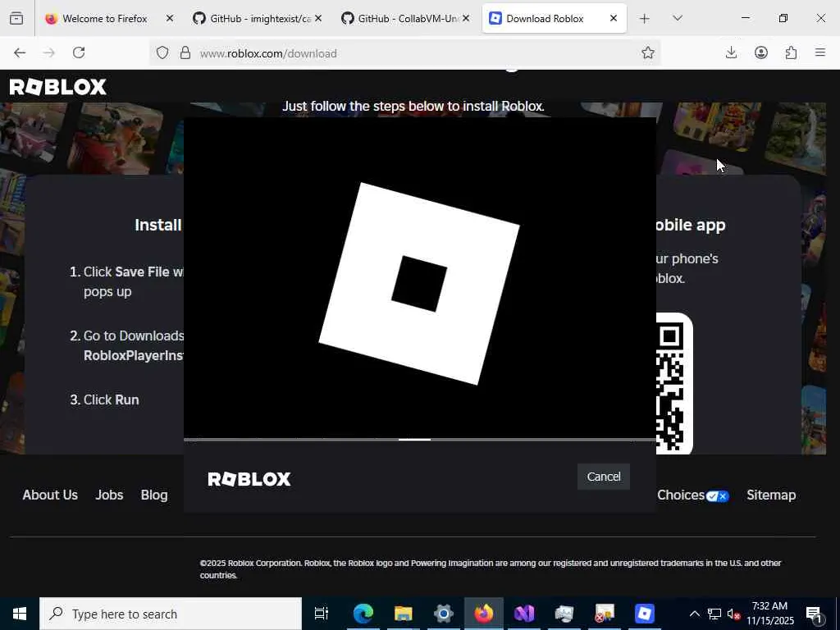Open a new browser tab
The width and height of the screenshot is (840, 630).
645,19
